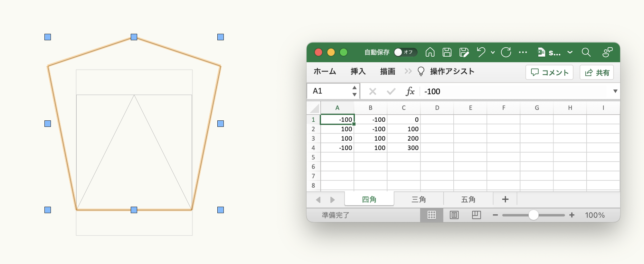Toggle the 自動保存 autosave switch
Image resolution: width=644 pixels, height=264 pixels.
coord(405,52)
